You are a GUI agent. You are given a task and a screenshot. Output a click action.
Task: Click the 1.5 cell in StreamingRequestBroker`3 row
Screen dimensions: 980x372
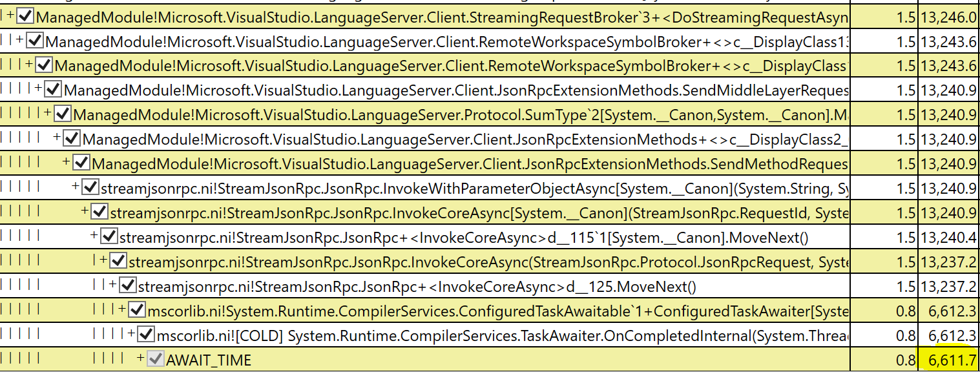pyautogui.click(x=884, y=17)
